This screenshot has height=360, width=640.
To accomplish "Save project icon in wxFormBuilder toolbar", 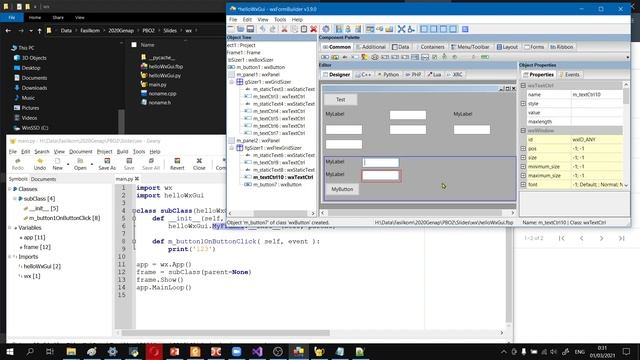I will pyautogui.click(x=250, y=29).
